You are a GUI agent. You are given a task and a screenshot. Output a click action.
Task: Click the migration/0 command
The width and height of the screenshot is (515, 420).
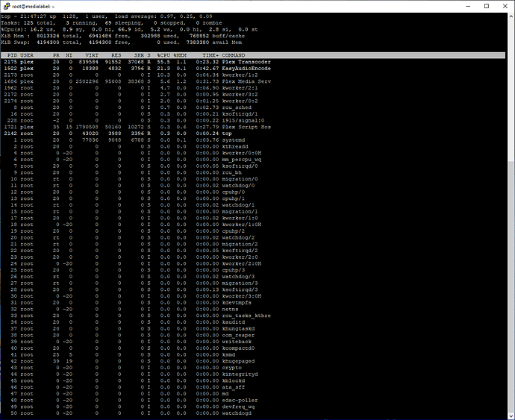click(x=240, y=179)
